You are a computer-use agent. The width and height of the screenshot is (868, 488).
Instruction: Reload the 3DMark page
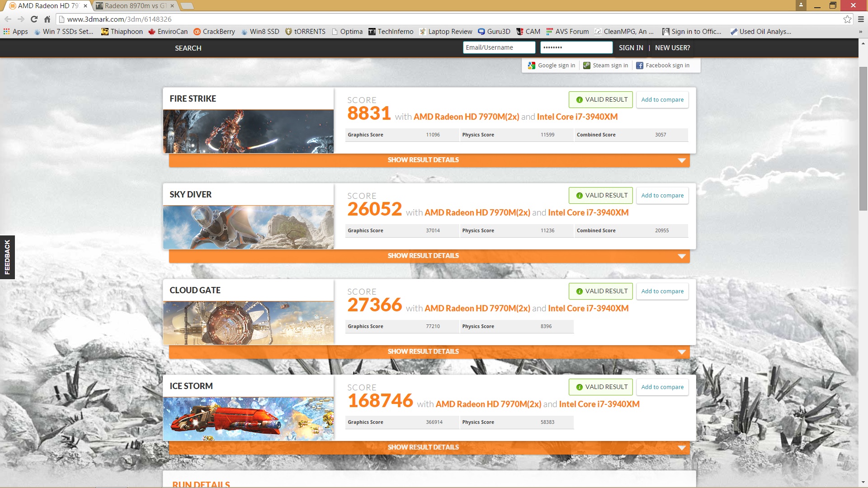click(34, 19)
